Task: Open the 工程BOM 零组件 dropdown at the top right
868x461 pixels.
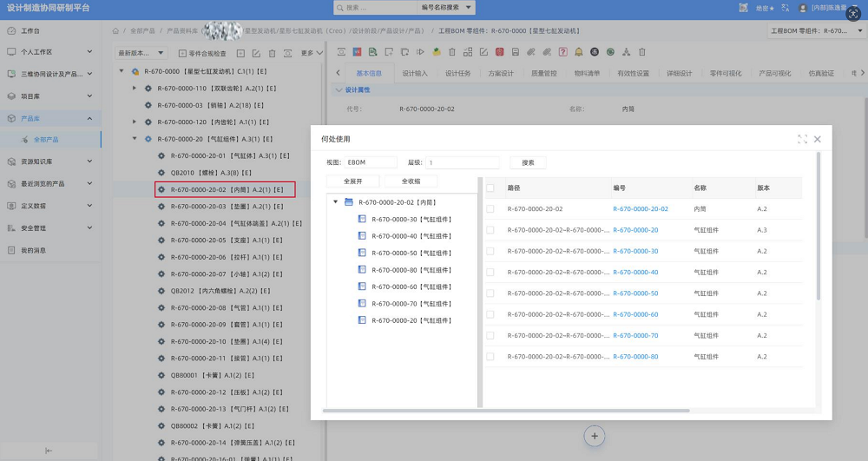Action: coord(817,31)
